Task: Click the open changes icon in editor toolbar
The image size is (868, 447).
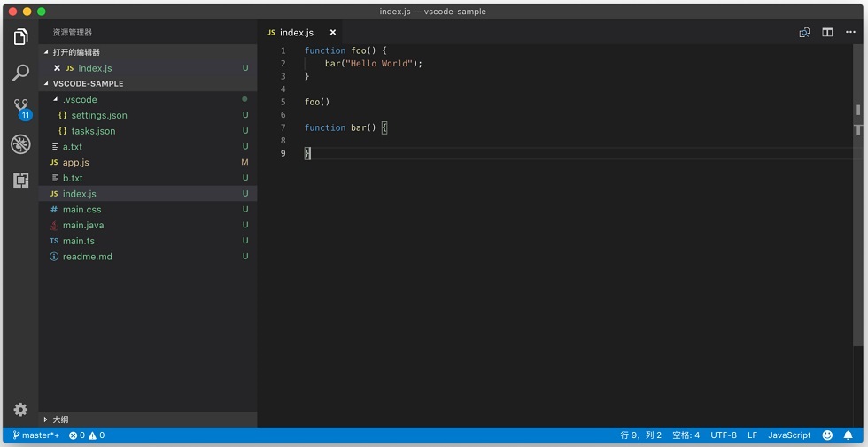Action: point(804,33)
